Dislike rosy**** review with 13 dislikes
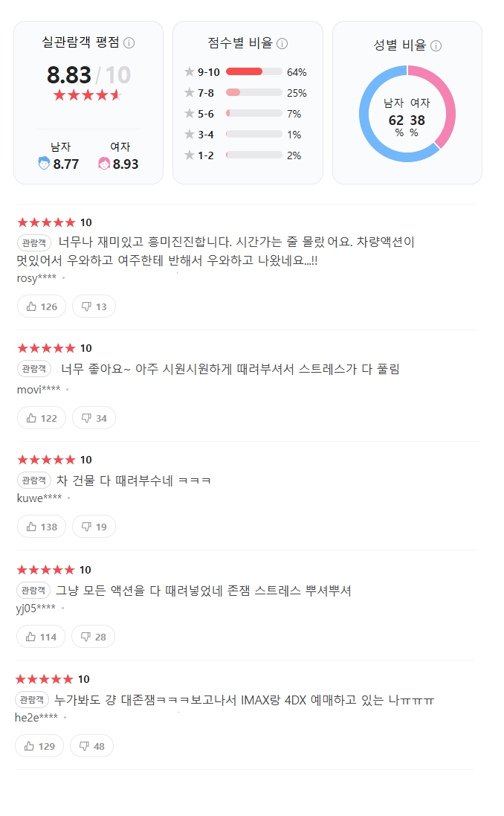504x816 pixels. pos(94,306)
